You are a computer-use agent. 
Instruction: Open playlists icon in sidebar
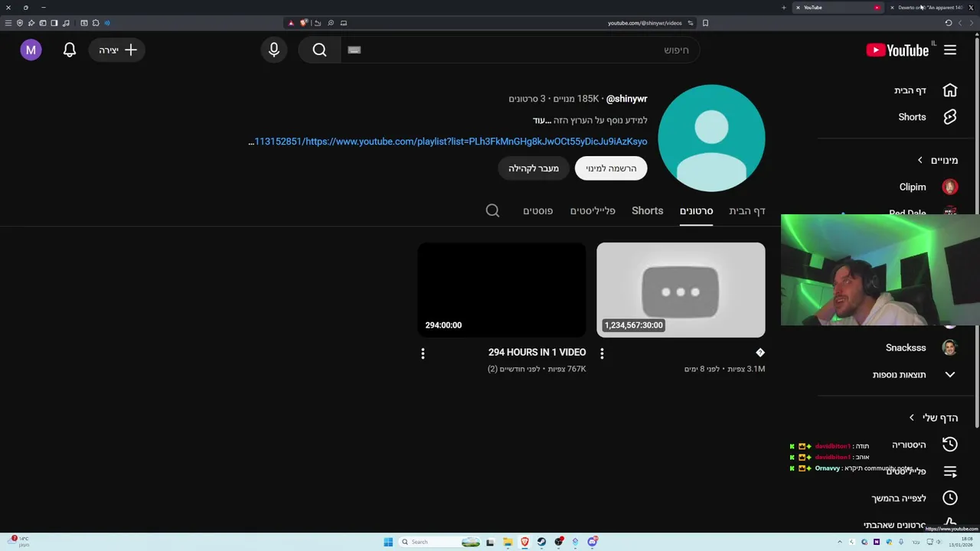[950, 471]
